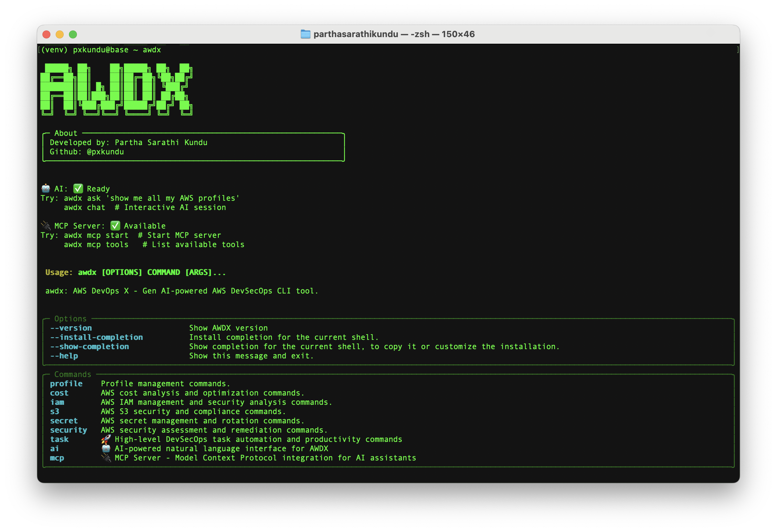The height and width of the screenshot is (532, 777).
Task: Click the green checkmark next to Available
Action: pyautogui.click(x=115, y=226)
